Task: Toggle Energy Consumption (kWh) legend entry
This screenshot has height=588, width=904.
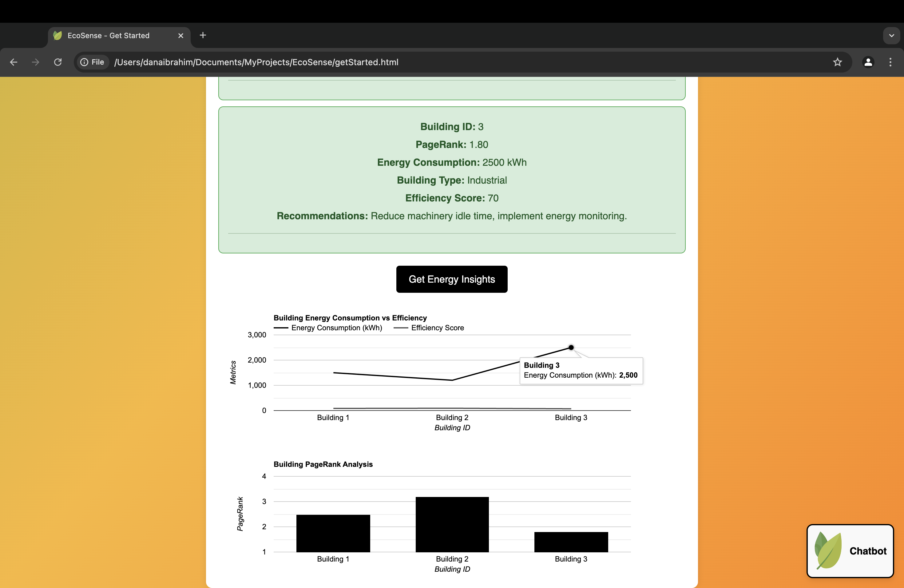Action: pyautogui.click(x=336, y=328)
